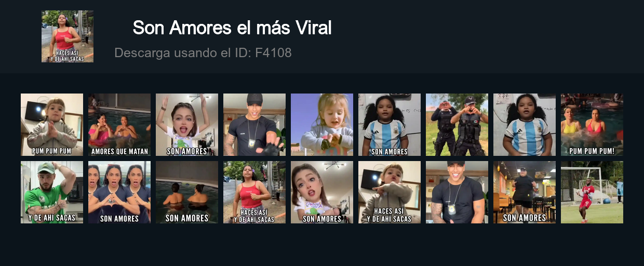This screenshot has width=644, height=266.
Task: Select first striped-jersey 'SON AMORES' sticker
Action: [390, 125]
